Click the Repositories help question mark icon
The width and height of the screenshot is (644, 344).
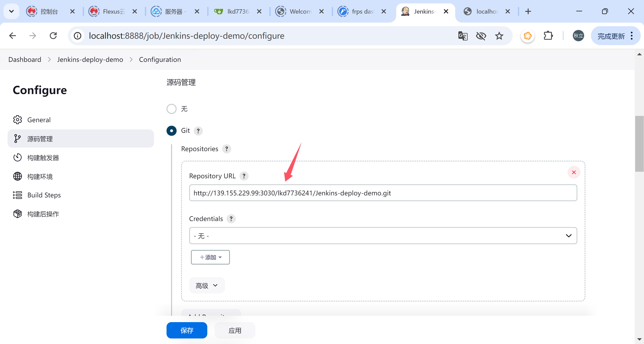226,149
